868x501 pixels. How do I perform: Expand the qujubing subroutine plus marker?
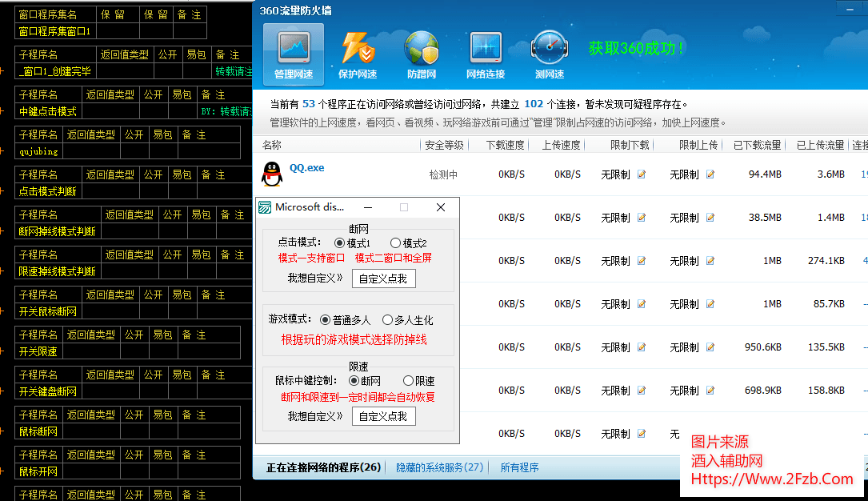tap(2, 151)
